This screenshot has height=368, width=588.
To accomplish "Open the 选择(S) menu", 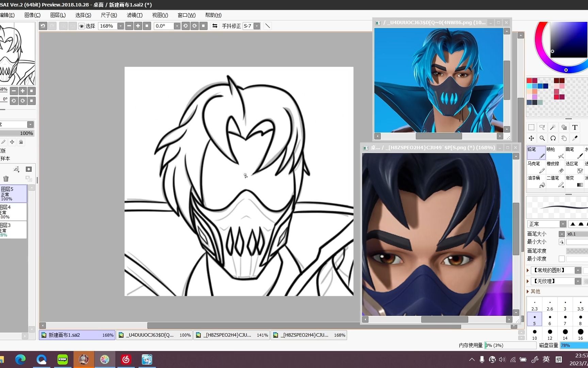I will point(83,15).
